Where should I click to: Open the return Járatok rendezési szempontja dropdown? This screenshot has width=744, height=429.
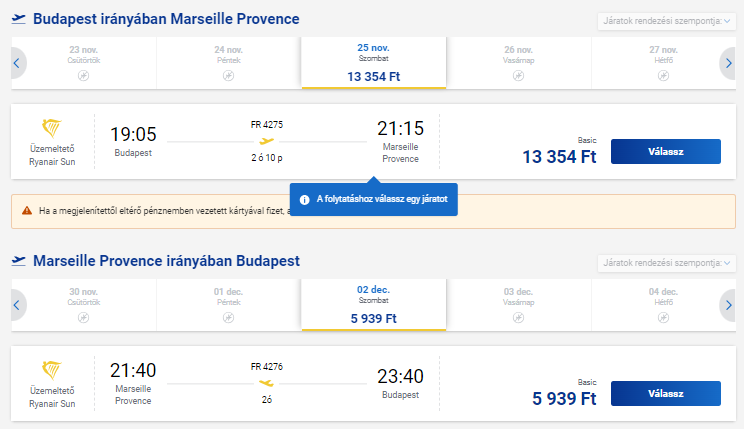point(667,262)
